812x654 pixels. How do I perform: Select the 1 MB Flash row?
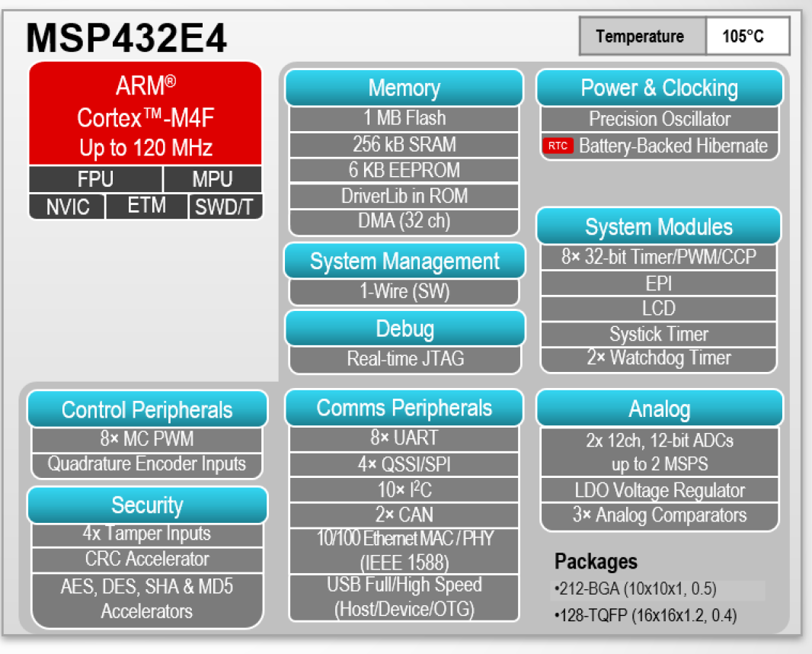(x=404, y=119)
